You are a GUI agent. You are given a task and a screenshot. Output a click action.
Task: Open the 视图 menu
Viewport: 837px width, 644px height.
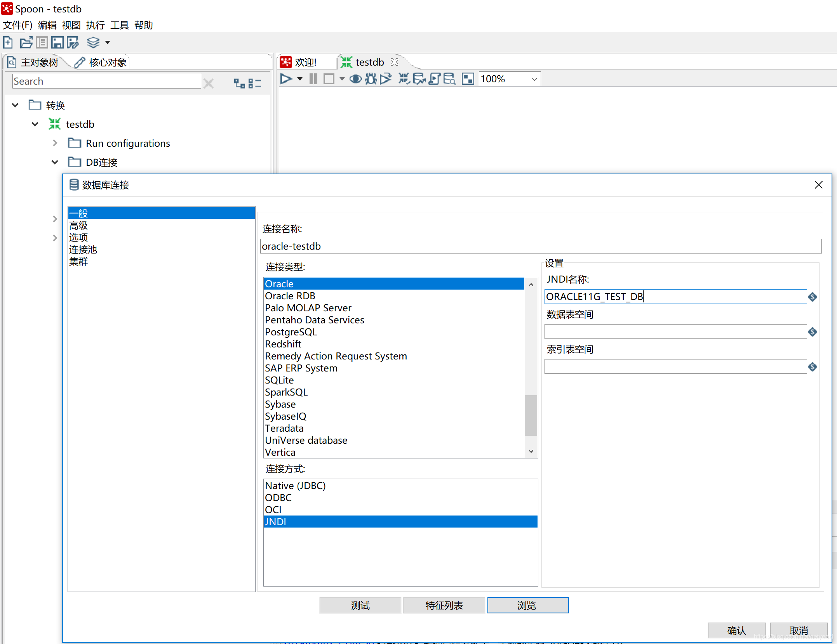(x=71, y=25)
